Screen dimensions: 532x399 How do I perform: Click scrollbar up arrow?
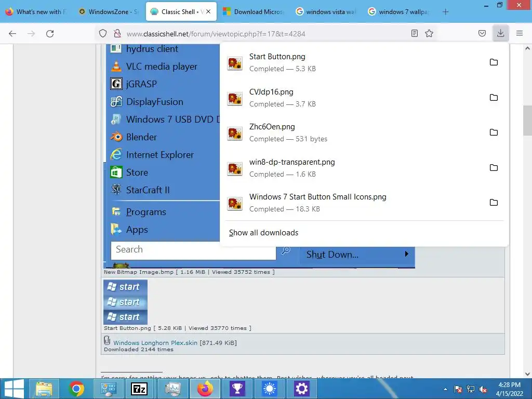pos(527,48)
